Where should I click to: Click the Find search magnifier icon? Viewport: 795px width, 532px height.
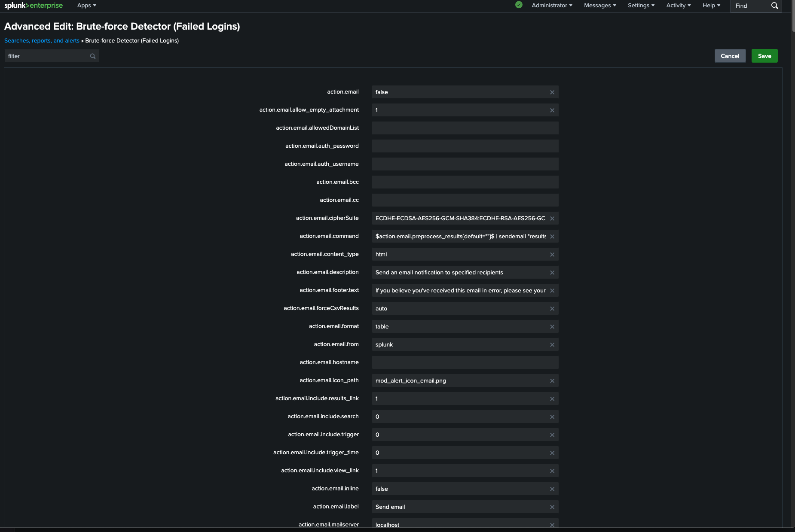click(x=774, y=6)
